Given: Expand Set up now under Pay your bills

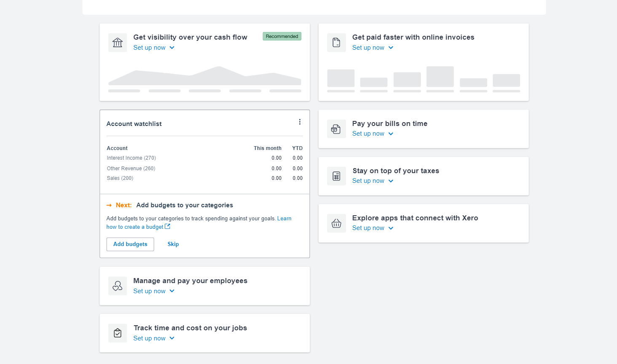Looking at the screenshot, I should coord(373,134).
